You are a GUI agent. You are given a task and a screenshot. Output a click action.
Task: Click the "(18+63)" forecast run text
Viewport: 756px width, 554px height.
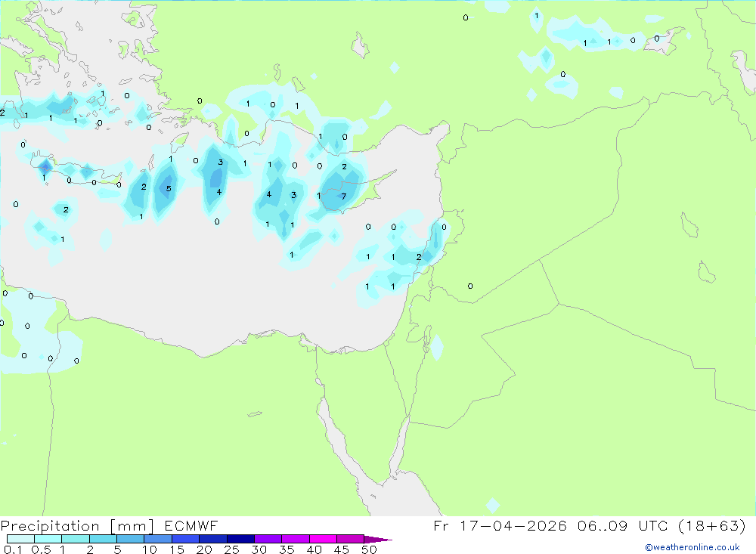(x=711, y=525)
